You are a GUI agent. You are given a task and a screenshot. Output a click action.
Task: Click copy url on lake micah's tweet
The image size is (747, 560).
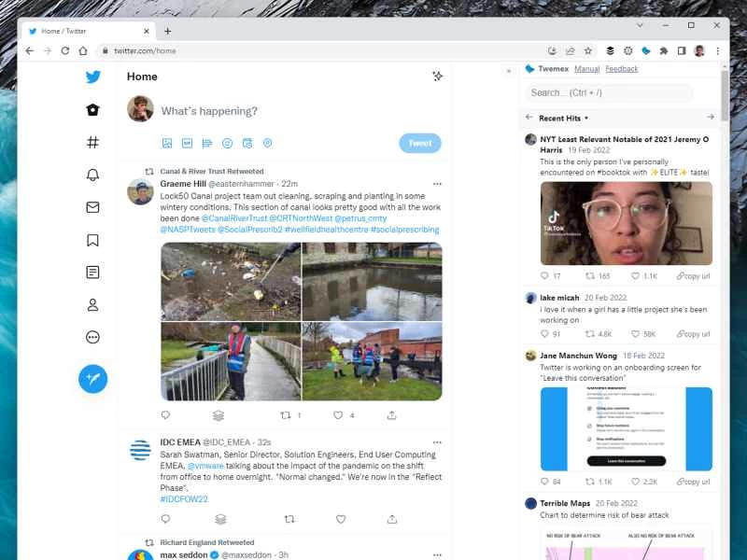click(x=692, y=334)
